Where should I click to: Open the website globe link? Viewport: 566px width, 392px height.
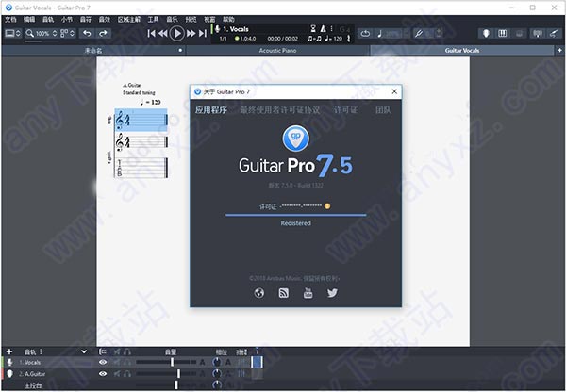click(259, 293)
